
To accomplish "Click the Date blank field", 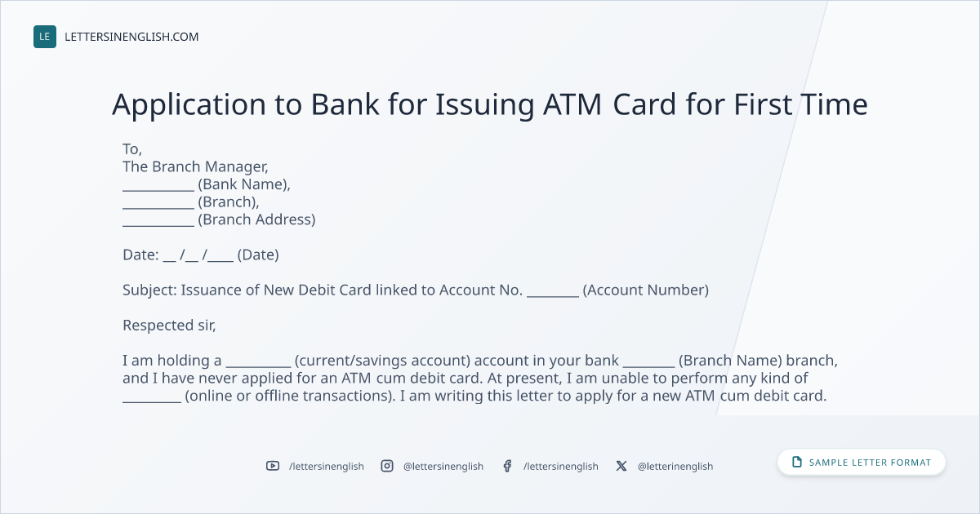I will pos(198,255).
